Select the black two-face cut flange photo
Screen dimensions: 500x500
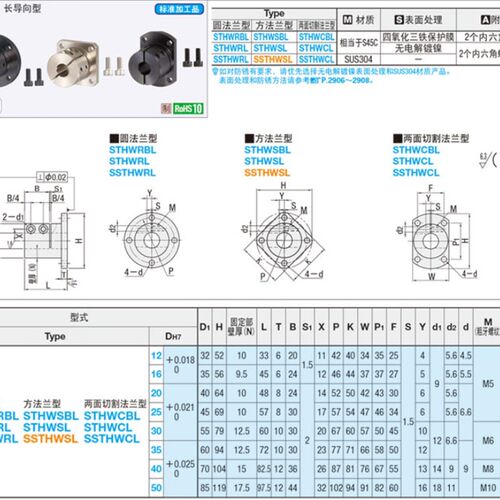[x=153, y=59]
